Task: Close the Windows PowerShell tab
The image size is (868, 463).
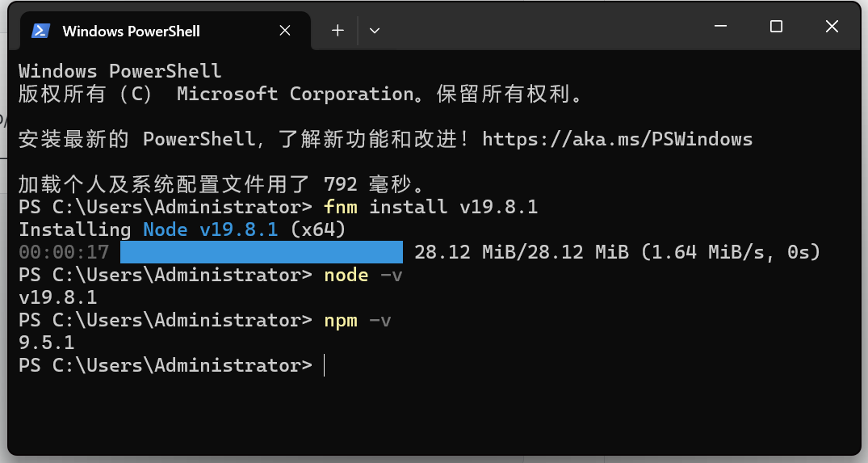Action: point(285,31)
